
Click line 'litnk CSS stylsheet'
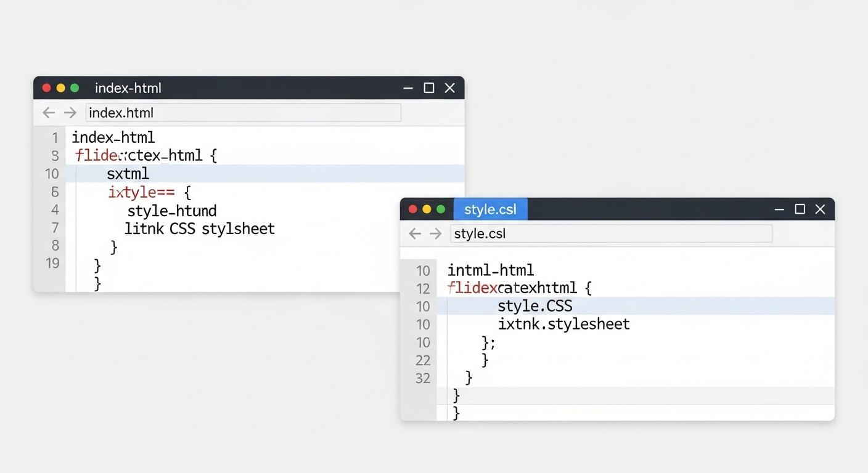[200, 229]
